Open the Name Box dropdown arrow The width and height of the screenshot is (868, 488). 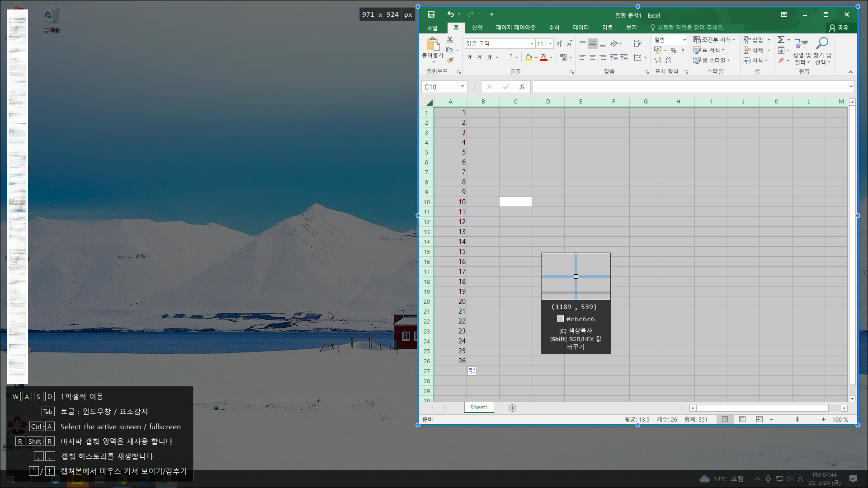tap(462, 87)
